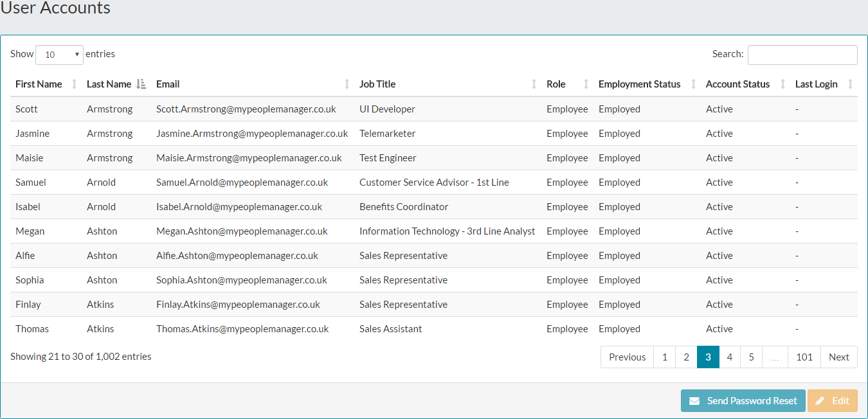868x419 pixels.
Task: Sort by Employment Status arrows icon
Action: point(693,84)
